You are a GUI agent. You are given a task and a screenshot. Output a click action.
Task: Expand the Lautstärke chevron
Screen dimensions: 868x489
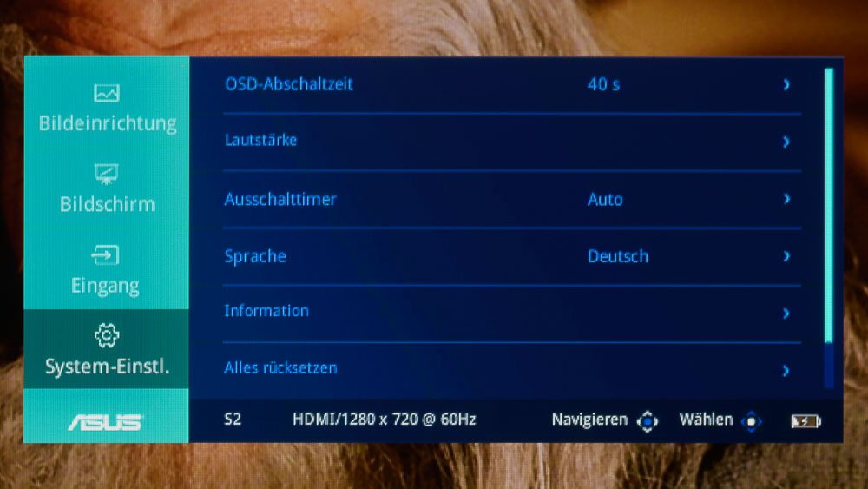[786, 142]
